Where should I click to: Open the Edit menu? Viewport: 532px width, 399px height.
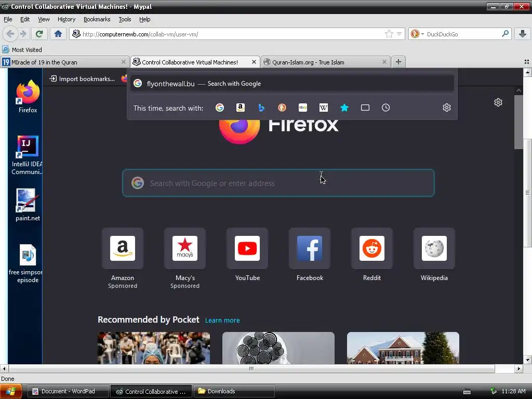[25, 19]
